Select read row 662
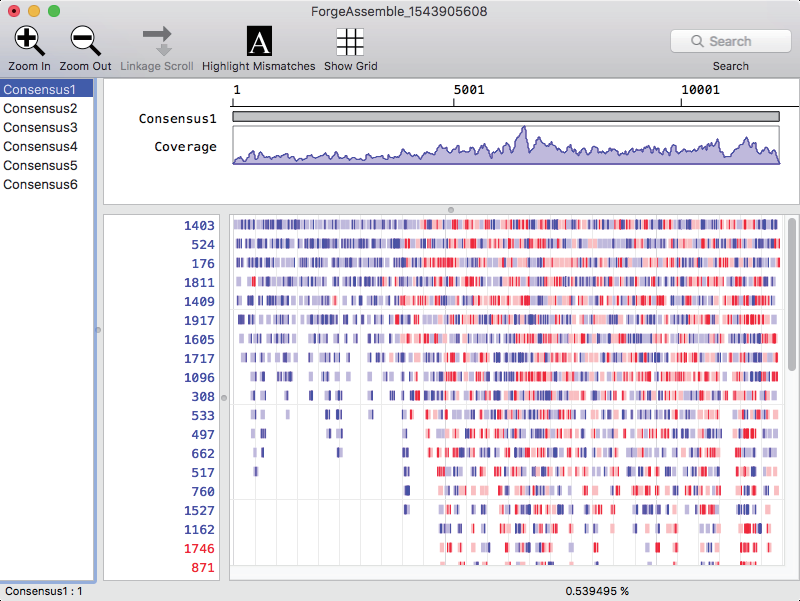Image resolution: width=800 pixels, height=601 pixels. (203, 454)
